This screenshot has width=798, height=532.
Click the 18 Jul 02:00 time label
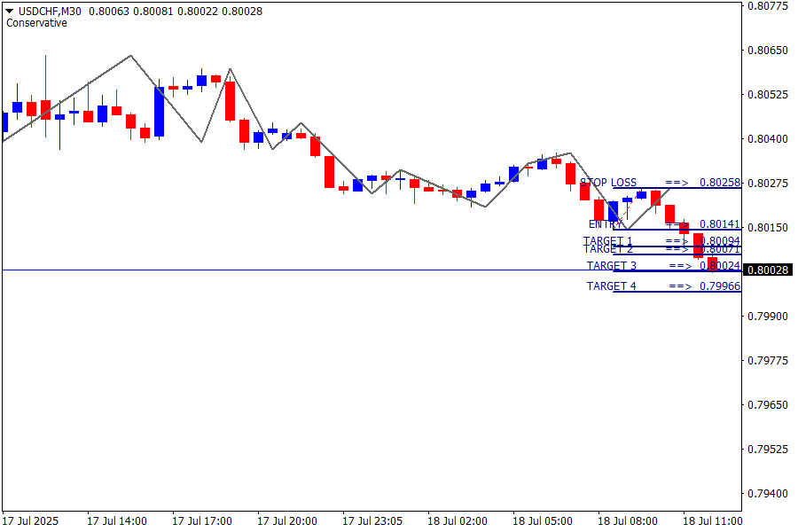pos(458,521)
